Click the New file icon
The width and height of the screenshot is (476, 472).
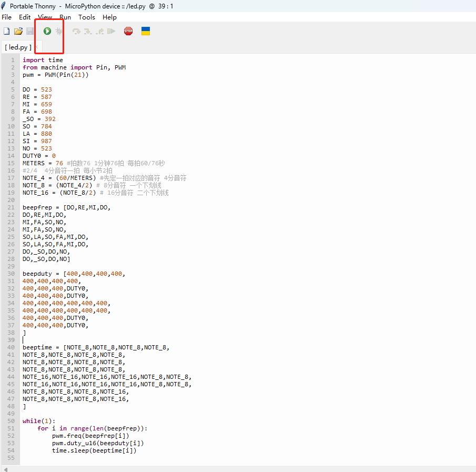[x=7, y=31]
